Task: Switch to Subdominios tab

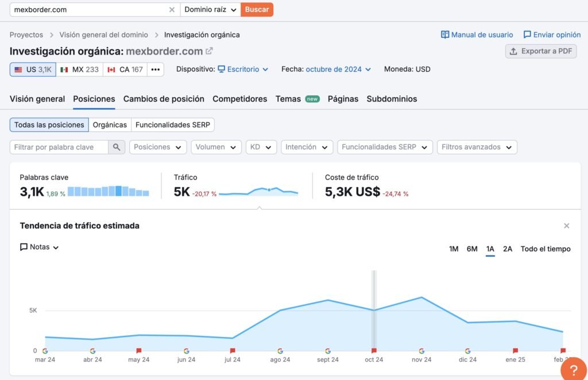Action: coord(392,99)
